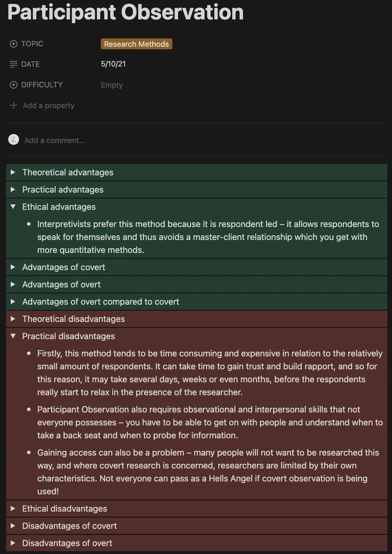
Task: Click the plus icon to add property
Action: (14, 105)
